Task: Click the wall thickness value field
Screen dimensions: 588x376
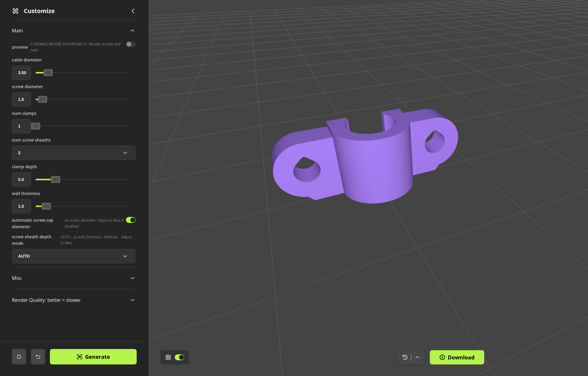Action: pyautogui.click(x=21, y=206)
